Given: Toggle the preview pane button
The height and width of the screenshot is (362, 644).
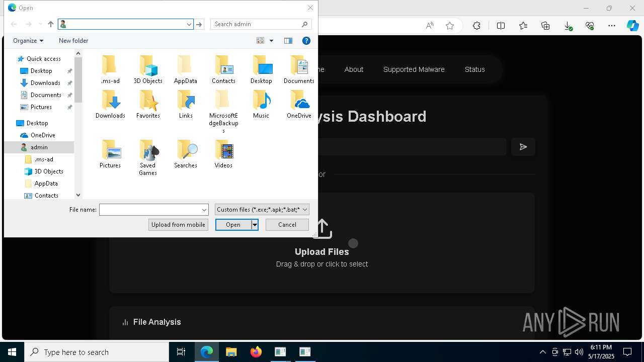Looking at the screenshot, I should [x=288, y=41].
